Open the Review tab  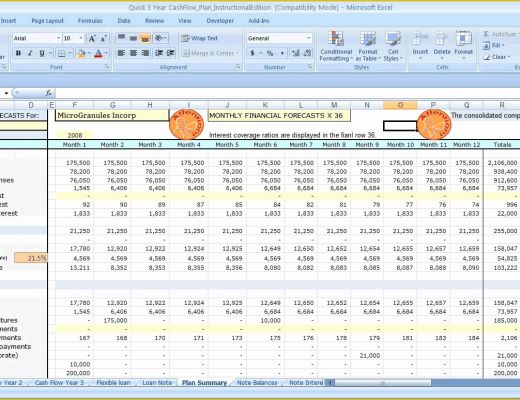click(154, 21)
